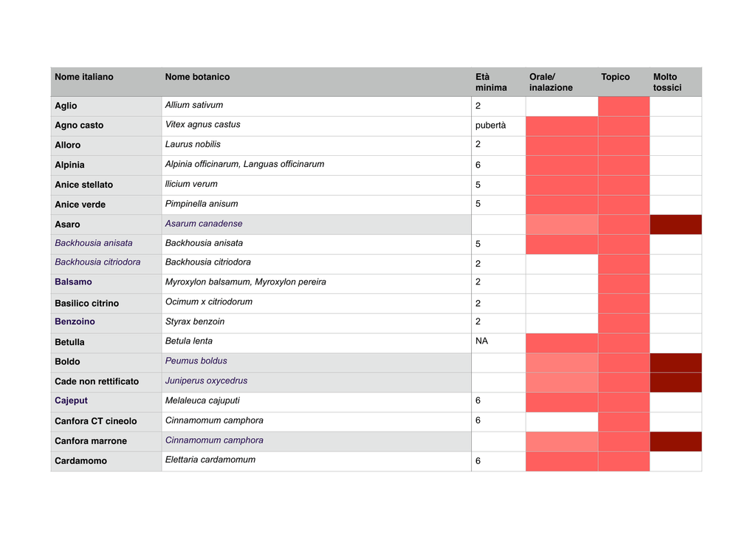Click the Vitex agnus castus botanical name
This screenshot has width=756, height=535.
(x=202, y=124)
